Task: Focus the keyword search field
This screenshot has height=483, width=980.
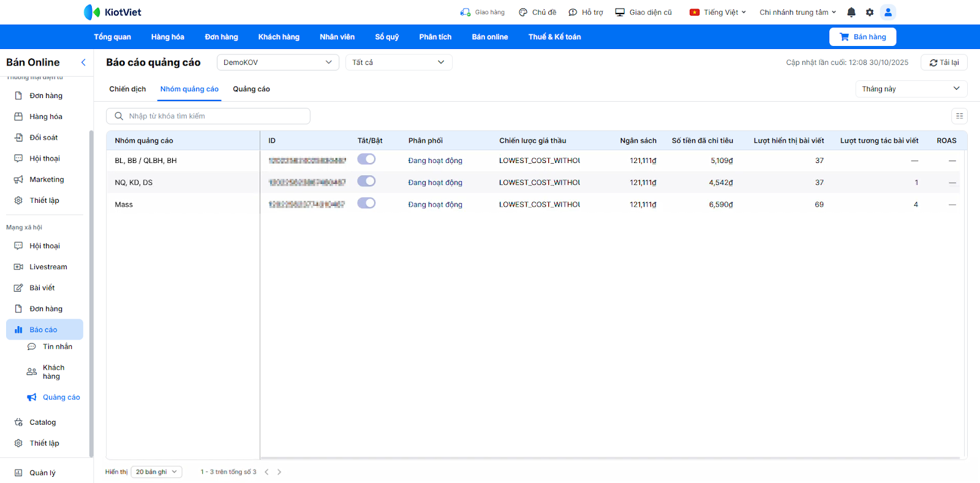Action: click(x=214, y=116)
